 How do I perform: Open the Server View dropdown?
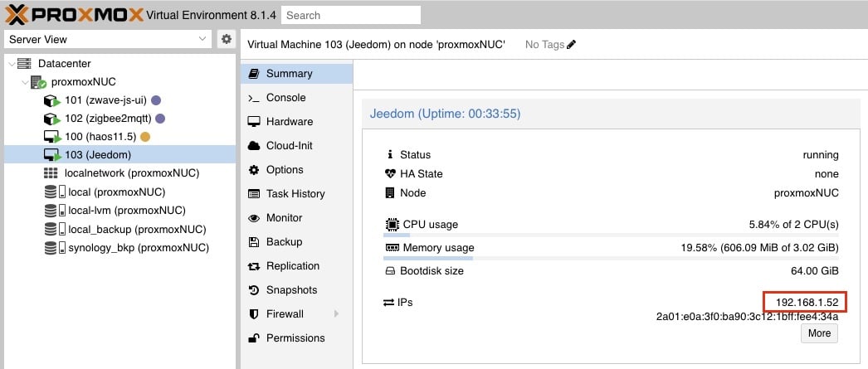click(x=107, y=39)
